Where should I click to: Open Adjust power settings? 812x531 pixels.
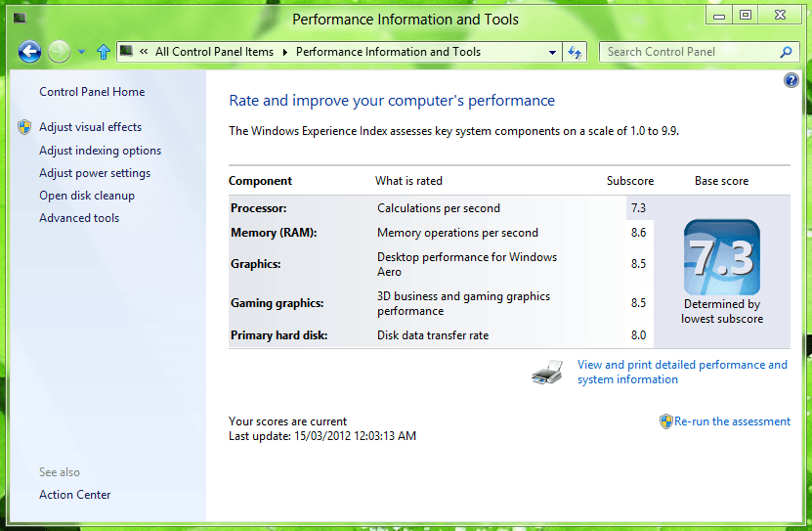click(95, 173)
